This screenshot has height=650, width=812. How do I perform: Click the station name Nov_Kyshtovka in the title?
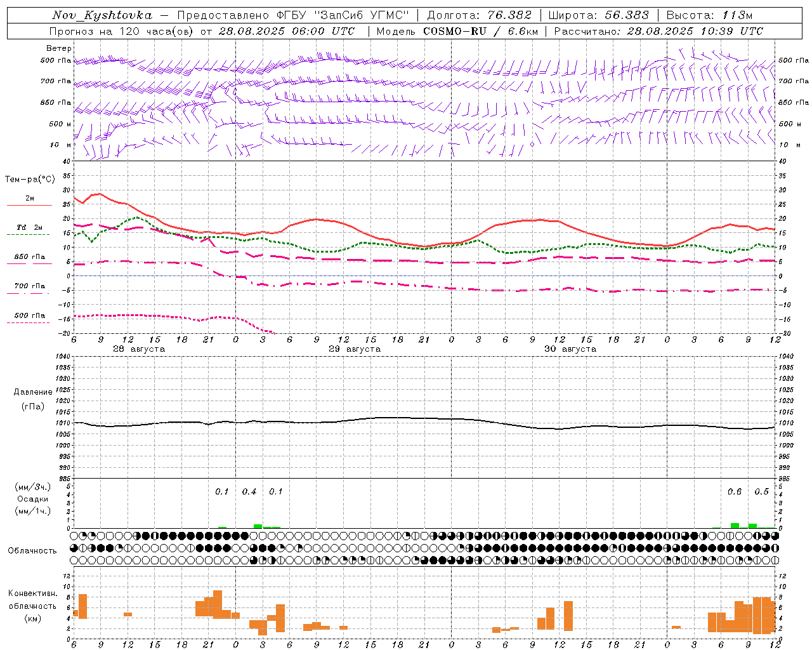(102, 15)
